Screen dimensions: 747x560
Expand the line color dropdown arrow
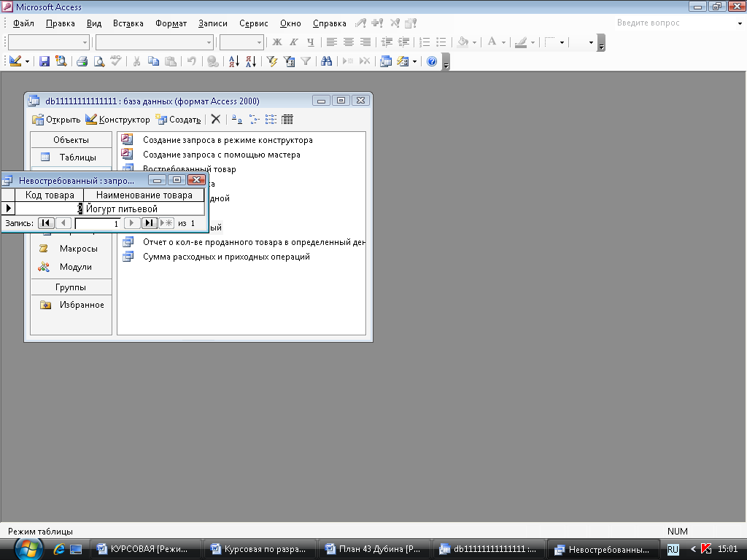(x=533, y=42)
